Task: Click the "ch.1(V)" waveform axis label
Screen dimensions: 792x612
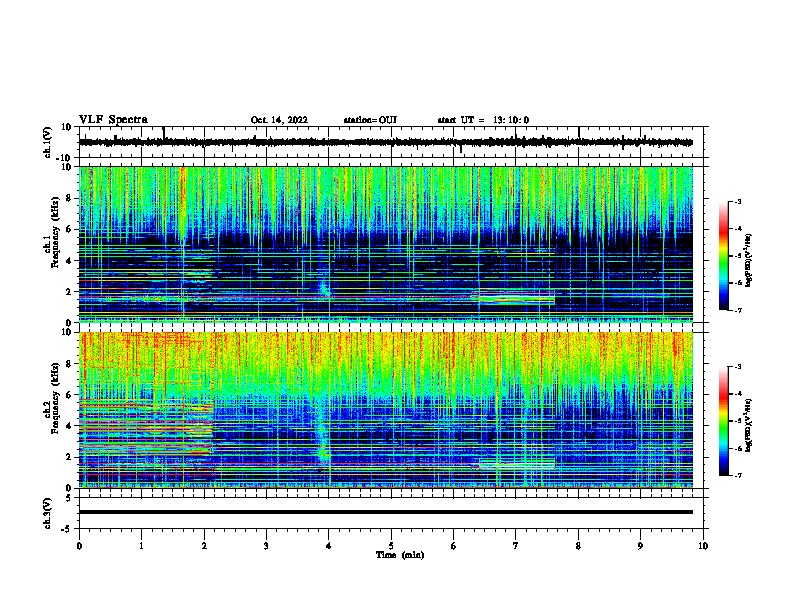Action: pyautogui.click(x=48, y=142)
